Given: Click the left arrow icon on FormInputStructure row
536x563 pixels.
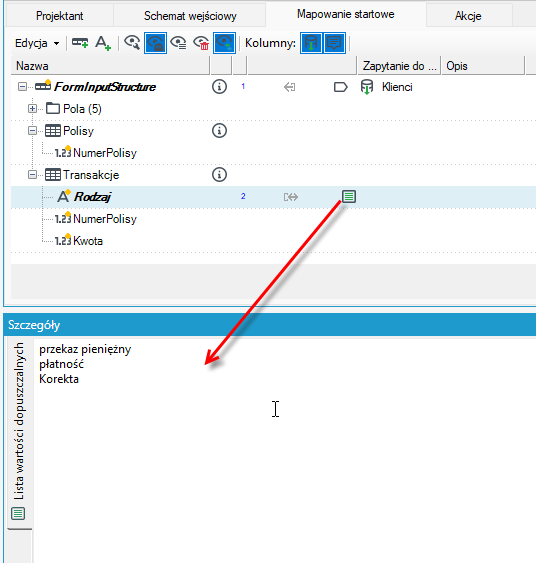Looking at the screenshot, I should (290, 87).
